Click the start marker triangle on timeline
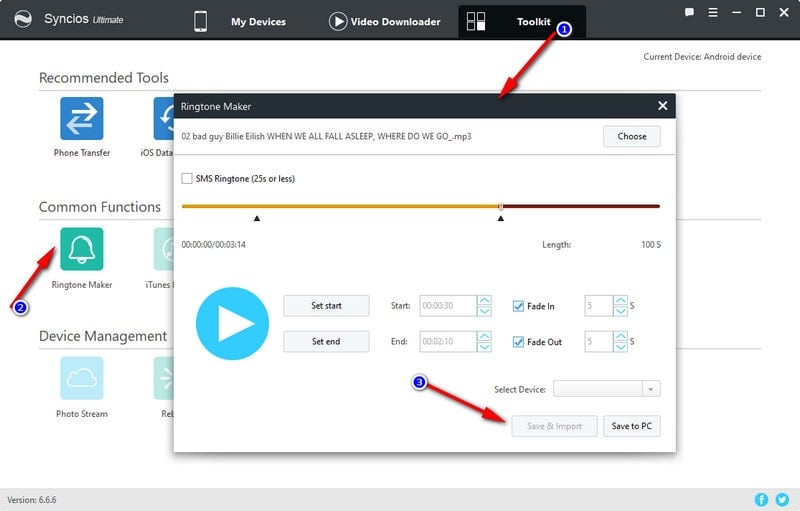800x511 pixels. point(257,218)
